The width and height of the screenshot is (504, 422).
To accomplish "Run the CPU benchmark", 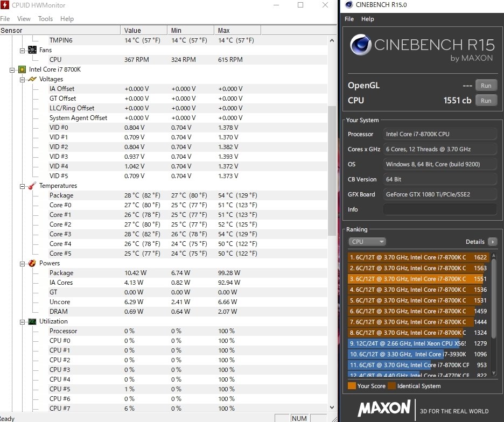I will point(486,101).
